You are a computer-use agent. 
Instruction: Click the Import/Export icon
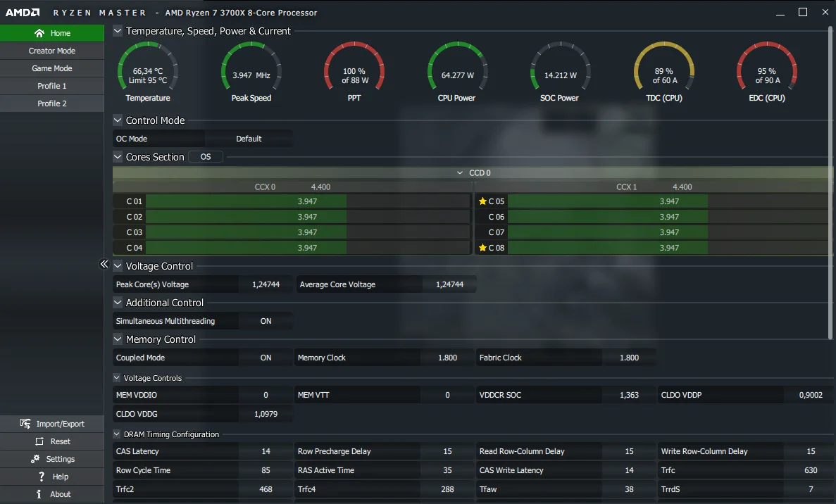point(25,424)
